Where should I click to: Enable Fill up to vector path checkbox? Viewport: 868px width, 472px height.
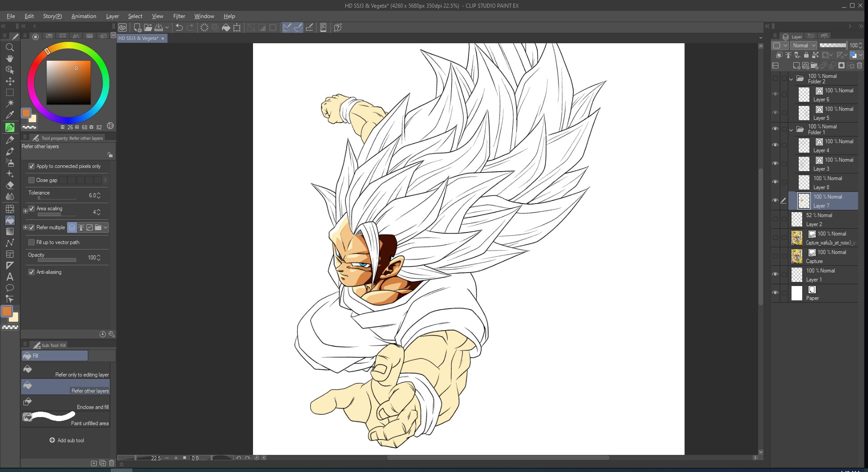coord(32,242)
